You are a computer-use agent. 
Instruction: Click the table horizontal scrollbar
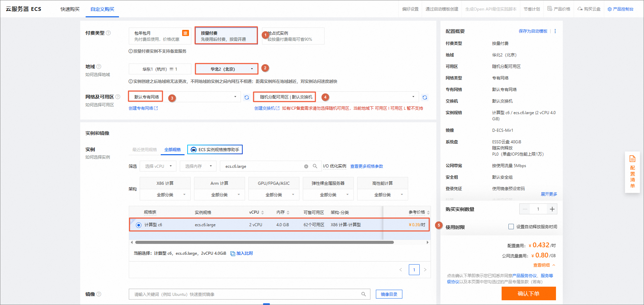tap(264, 243)
